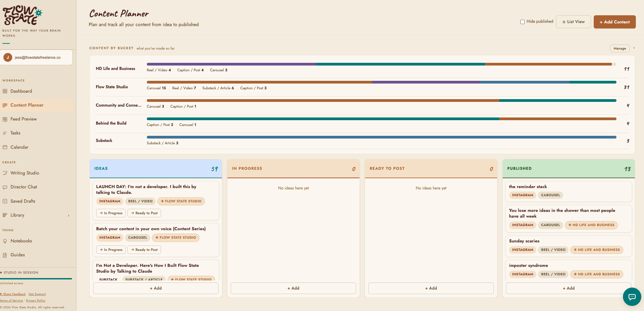The width and height of the screenshot is (644, 311).
Task: Click the Feed Preview grid icon
Action: coord(5,119)
